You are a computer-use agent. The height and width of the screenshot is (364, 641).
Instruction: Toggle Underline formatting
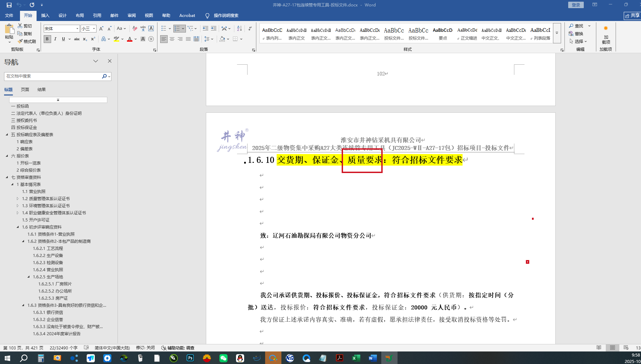[x=63, y=39]
